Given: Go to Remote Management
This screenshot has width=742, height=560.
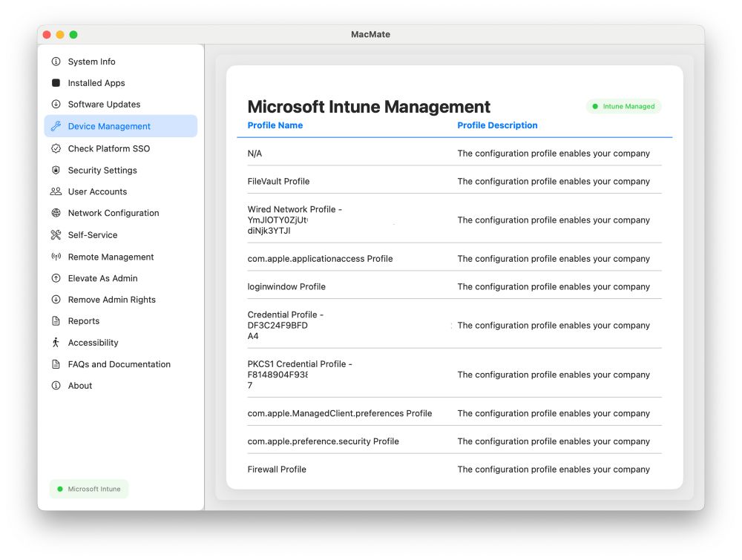Looking at the screenshot, I should click(x=121, y=257).
